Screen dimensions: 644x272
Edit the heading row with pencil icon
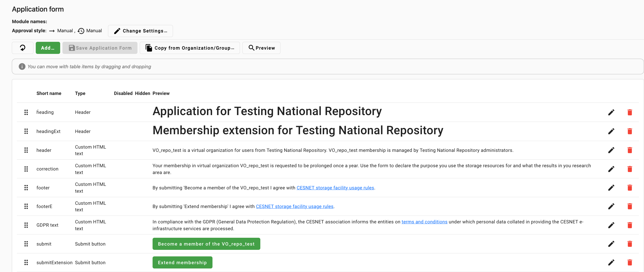611,112
